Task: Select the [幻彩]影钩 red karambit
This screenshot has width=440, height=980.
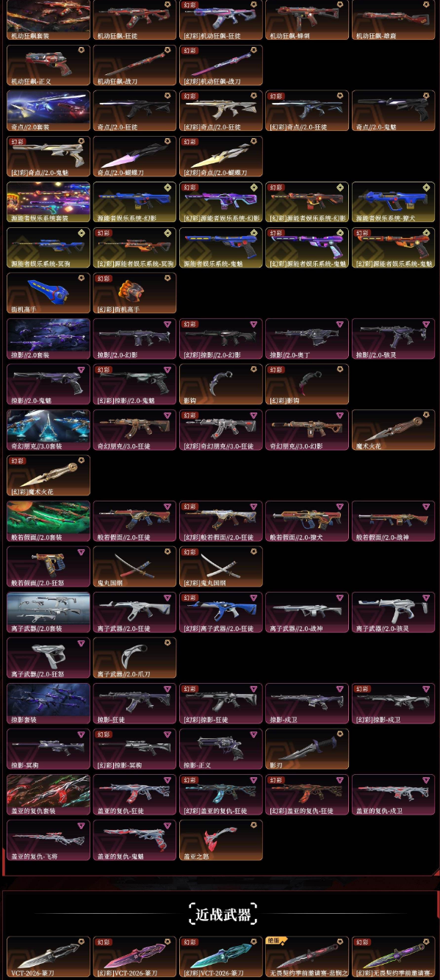Action: (x=307, y=385)
